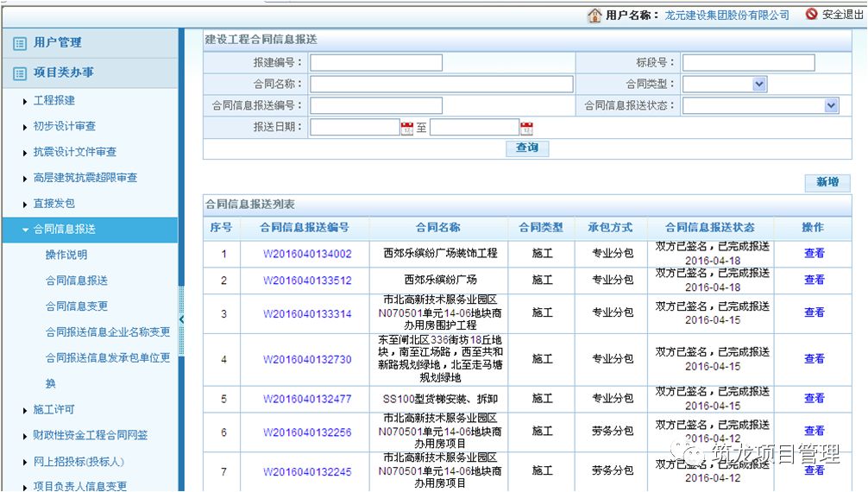Screen dimensions: 868x492
Task: Expand the 直接发包 sidebar item
Action: point(25,205)
